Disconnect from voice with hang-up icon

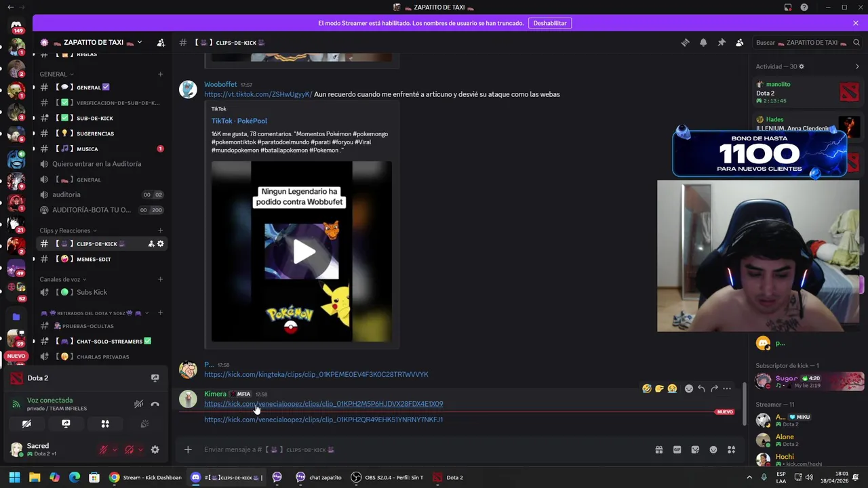click(155, 404)
